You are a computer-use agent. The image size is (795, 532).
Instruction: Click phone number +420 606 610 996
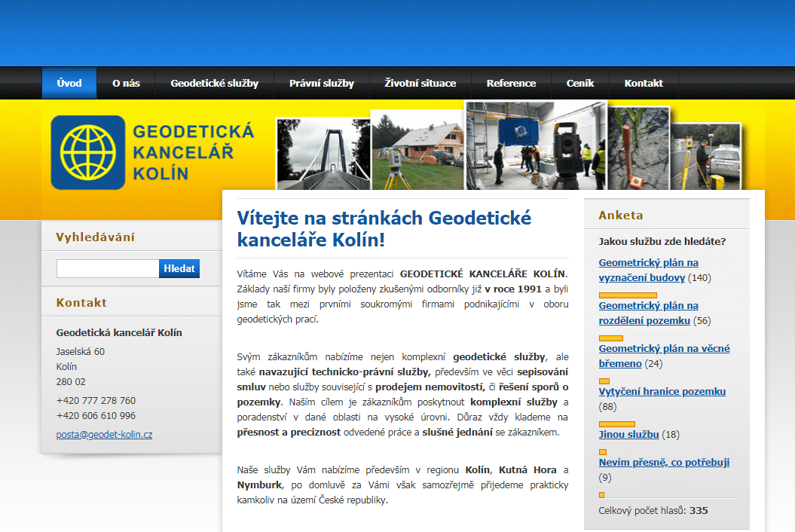[96, 416]
